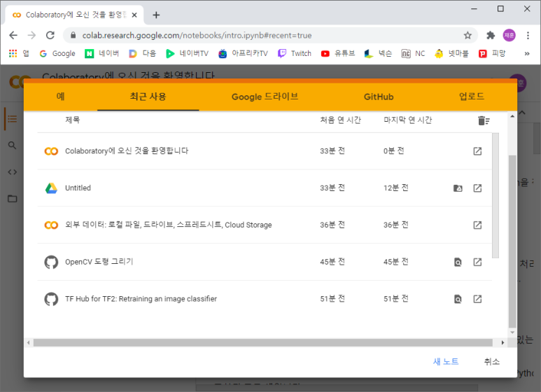
Task: Click the Google Drive icon beside Untitled
Action: tap(51, 188)
